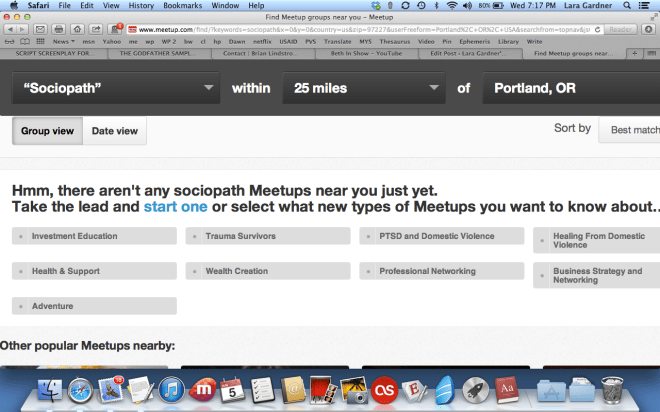Viewport: 660px width, 412px height.
Task: Go back with the toolbar back arrow
Action: (x=9, y=30)
